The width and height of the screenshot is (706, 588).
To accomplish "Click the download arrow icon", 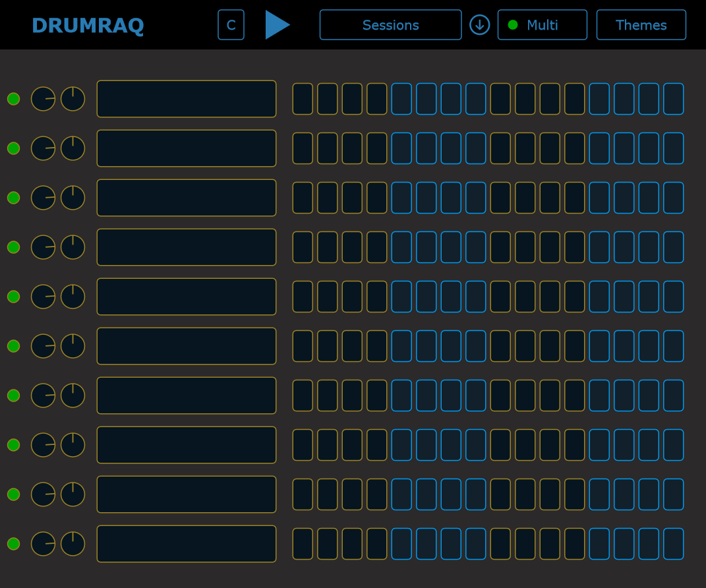I will (479, 25).
